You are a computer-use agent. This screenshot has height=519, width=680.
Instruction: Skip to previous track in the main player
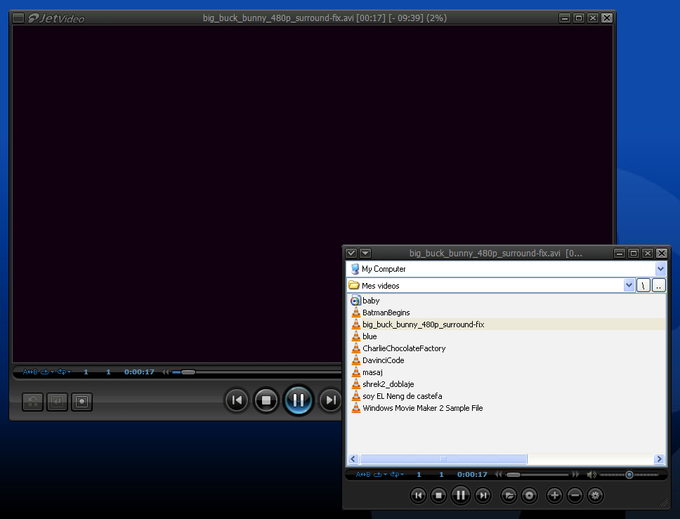(x=236, y=401)
